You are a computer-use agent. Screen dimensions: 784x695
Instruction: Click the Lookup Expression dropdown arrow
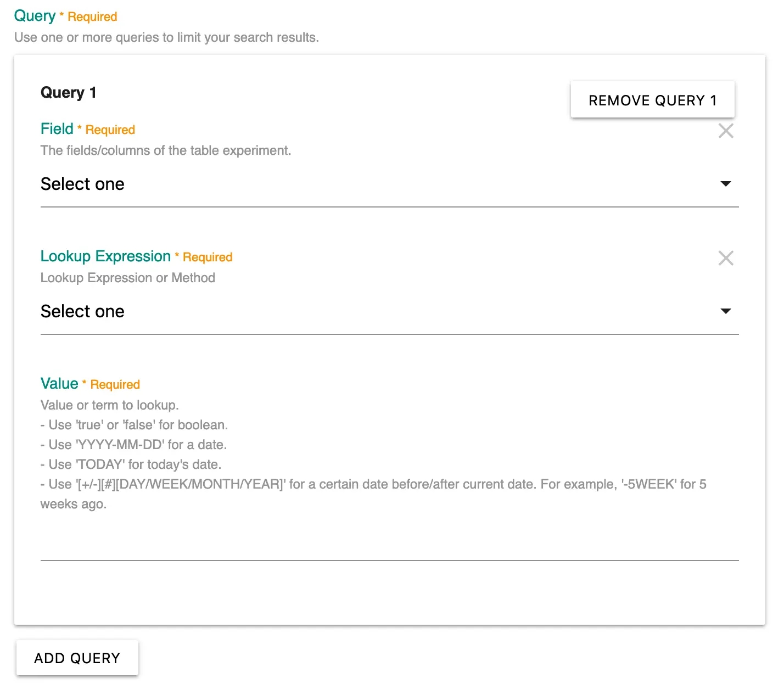tap(726, 311)
